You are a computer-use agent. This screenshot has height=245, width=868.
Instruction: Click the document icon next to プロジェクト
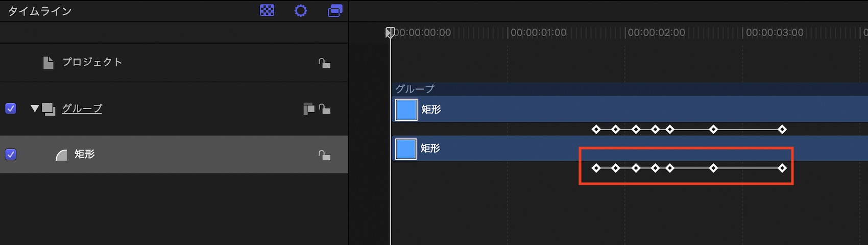(x=49, y=63)
